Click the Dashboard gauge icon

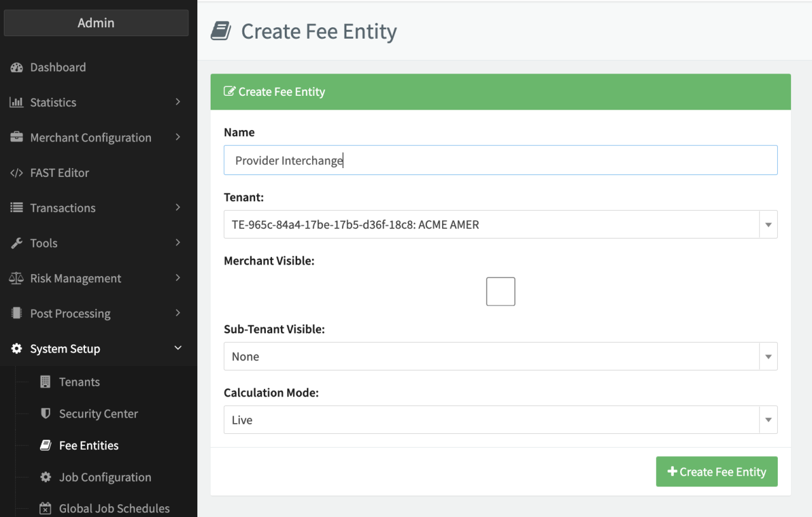[x=16, y=67]
